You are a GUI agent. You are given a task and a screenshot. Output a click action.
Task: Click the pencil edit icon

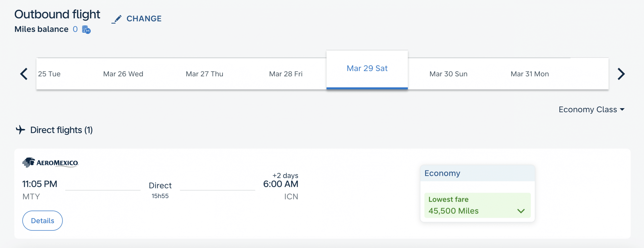click(117, 19)
